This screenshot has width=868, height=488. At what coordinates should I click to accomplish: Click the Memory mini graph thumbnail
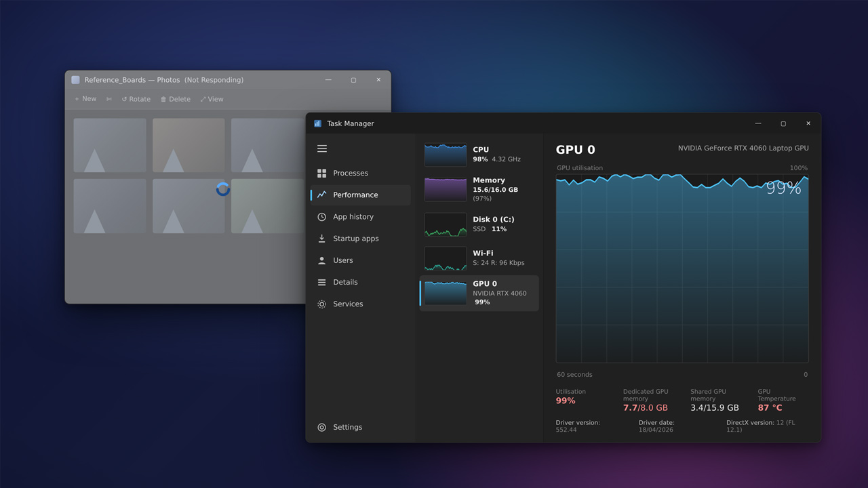click(446, 190)
